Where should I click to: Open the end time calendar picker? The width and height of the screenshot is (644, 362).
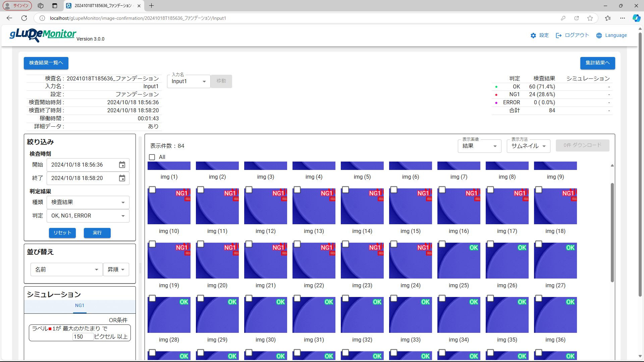122,178
